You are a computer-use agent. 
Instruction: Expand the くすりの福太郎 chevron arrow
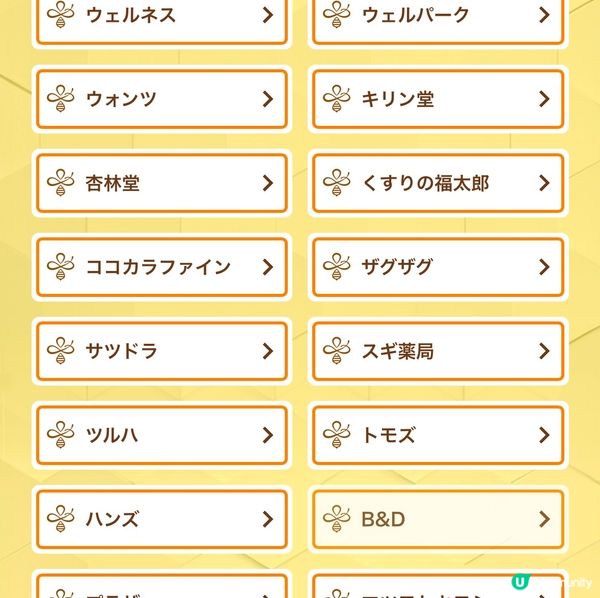click(544, 182)
